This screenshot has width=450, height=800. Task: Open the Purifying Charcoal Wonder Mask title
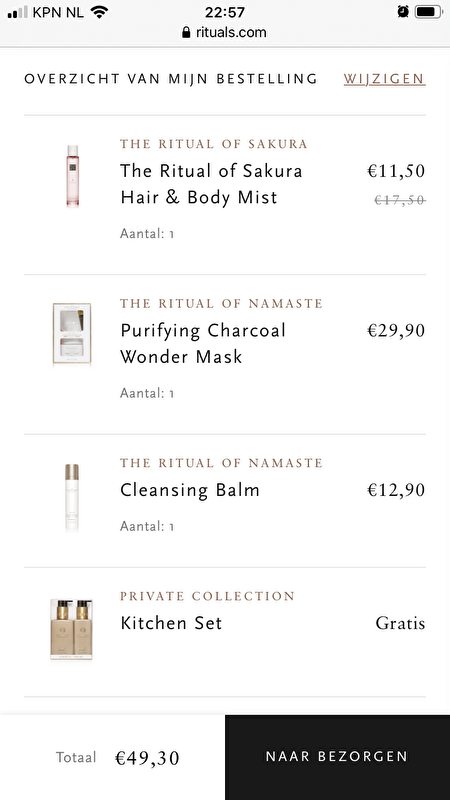[x=203, y=343]
